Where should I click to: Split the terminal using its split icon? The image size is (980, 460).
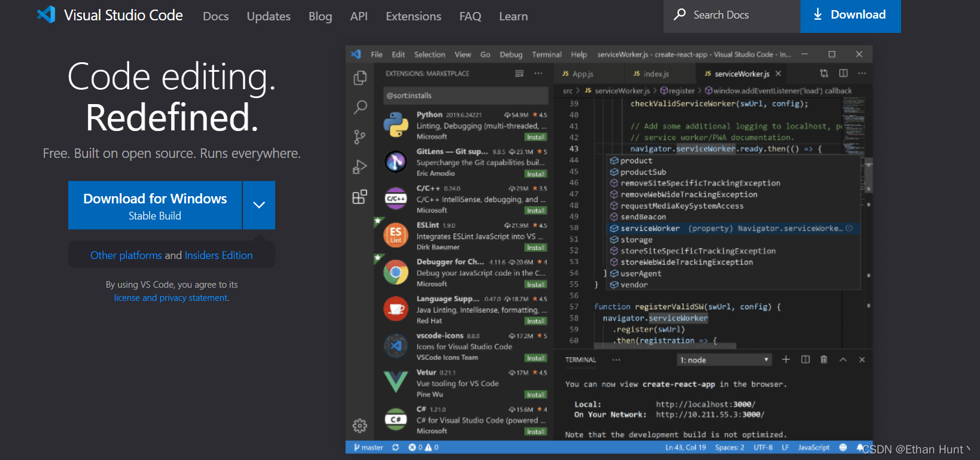(805, 360)
